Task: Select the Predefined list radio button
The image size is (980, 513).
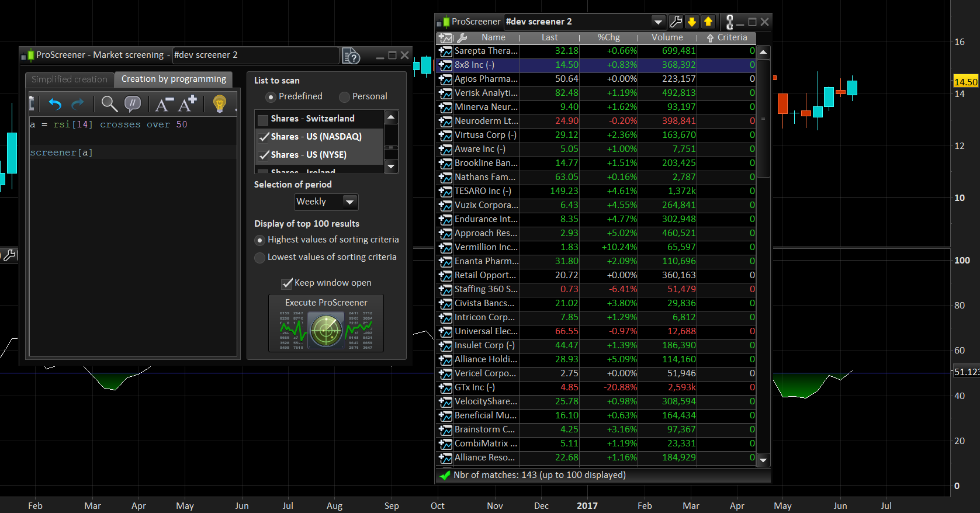Action: pos(271,96)
